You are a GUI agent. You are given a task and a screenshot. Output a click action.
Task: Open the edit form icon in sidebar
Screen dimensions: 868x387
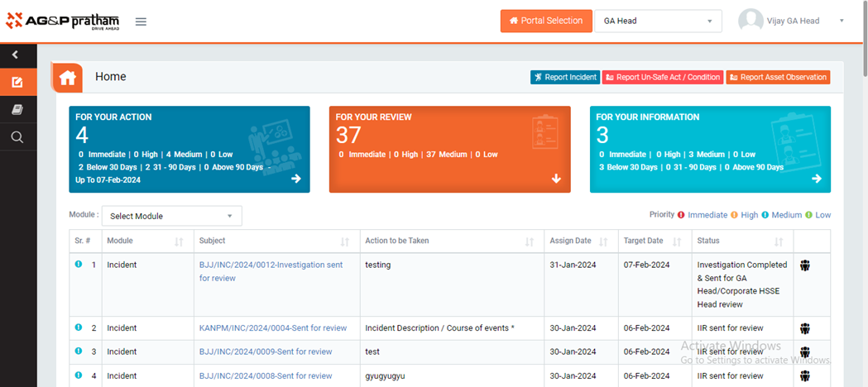(17, 83)
